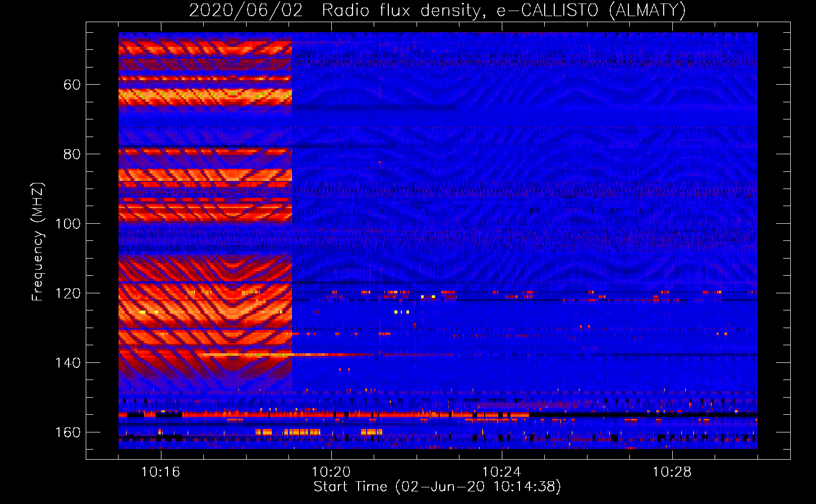Click the '10:28' time tick label

pyautogui.click(x=672, y=472)
